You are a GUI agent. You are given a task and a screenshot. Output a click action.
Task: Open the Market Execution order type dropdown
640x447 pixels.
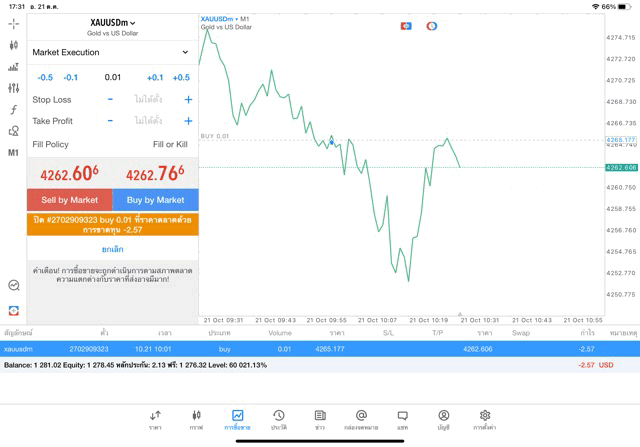pos(111,52)
